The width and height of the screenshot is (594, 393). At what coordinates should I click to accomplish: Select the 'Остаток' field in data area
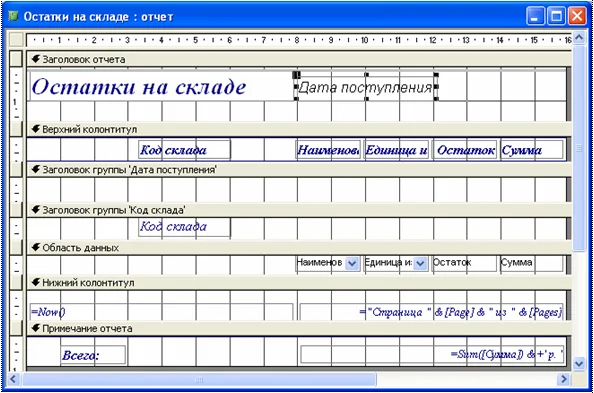coord(465,263)
